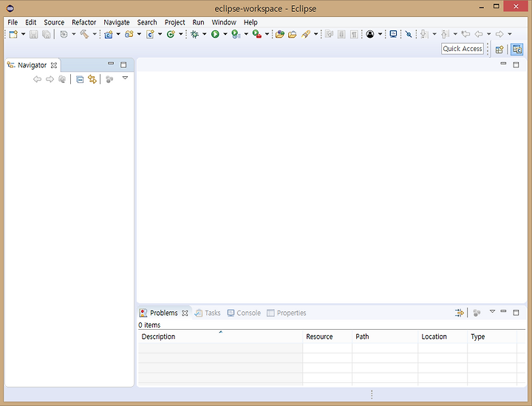This screenshot has height=406, width=532.
Task: Open dropdown next to New wizard icon
Action: coord(23,34)
